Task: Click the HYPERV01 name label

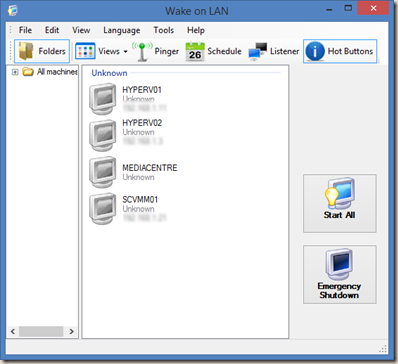Action: pyautogui.click(x=142, y=90)
